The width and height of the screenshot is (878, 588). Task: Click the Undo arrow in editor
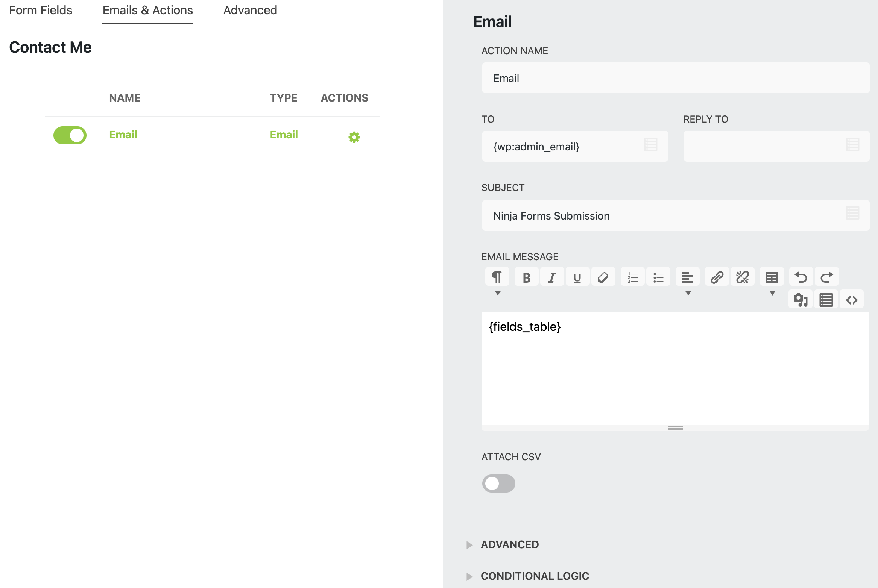(x=801, y=277)
